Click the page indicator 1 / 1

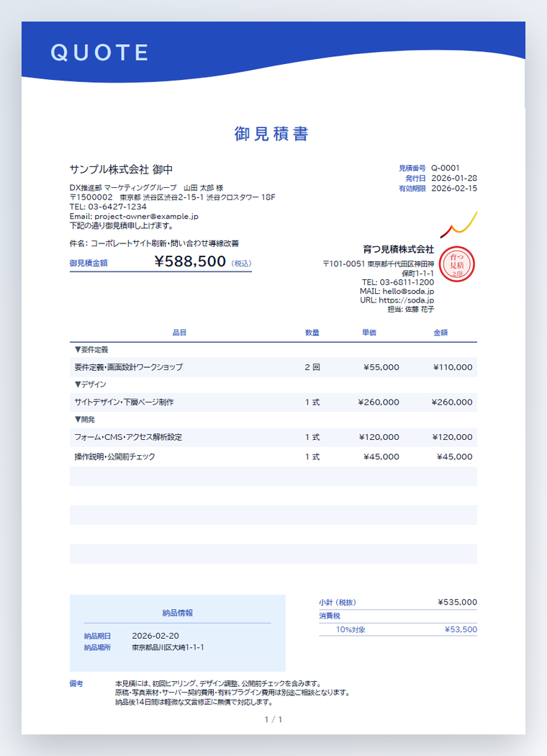(x=273, y=719)
